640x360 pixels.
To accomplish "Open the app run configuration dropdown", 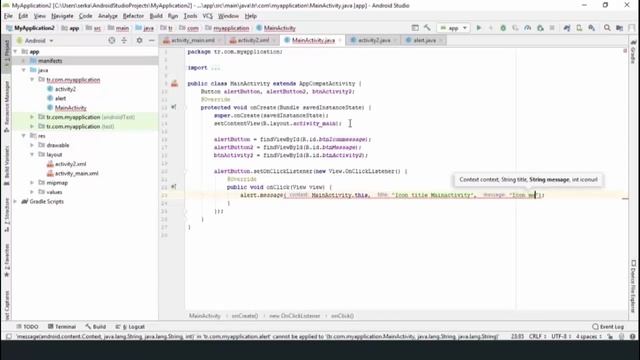I will tap(453, 28).
